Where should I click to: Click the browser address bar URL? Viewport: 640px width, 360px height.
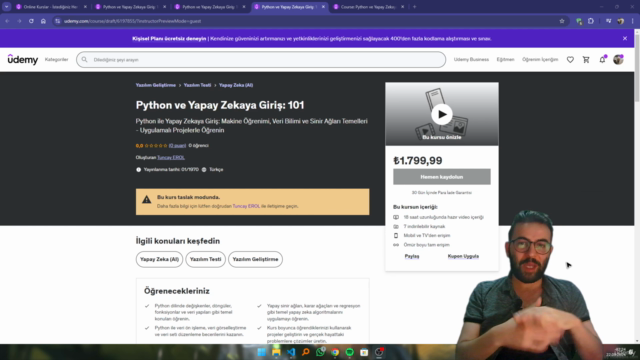[133, 21]
